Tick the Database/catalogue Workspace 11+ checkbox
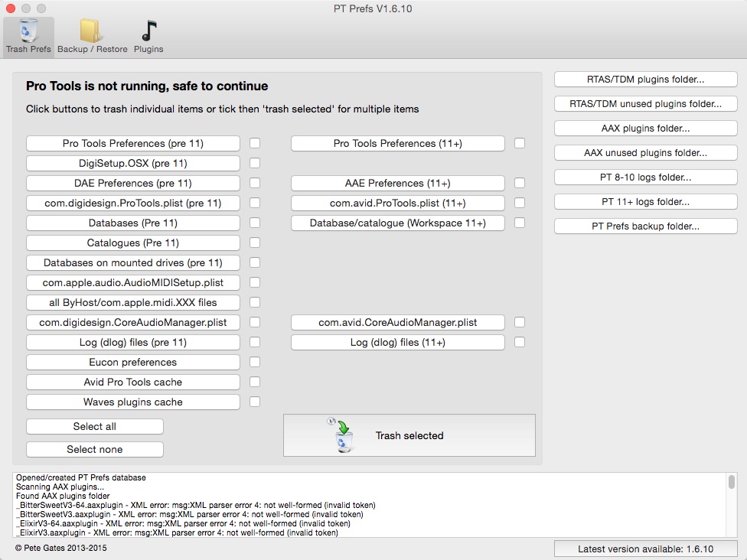 [520, 223]
